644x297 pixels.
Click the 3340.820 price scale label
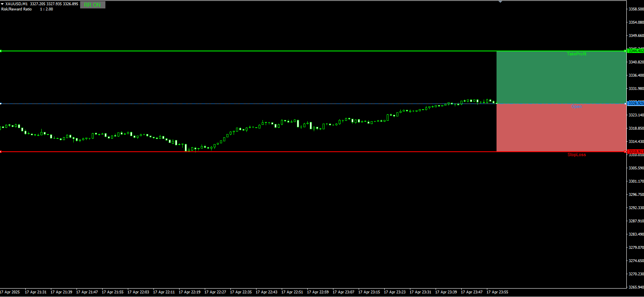(x=636, y=62)
